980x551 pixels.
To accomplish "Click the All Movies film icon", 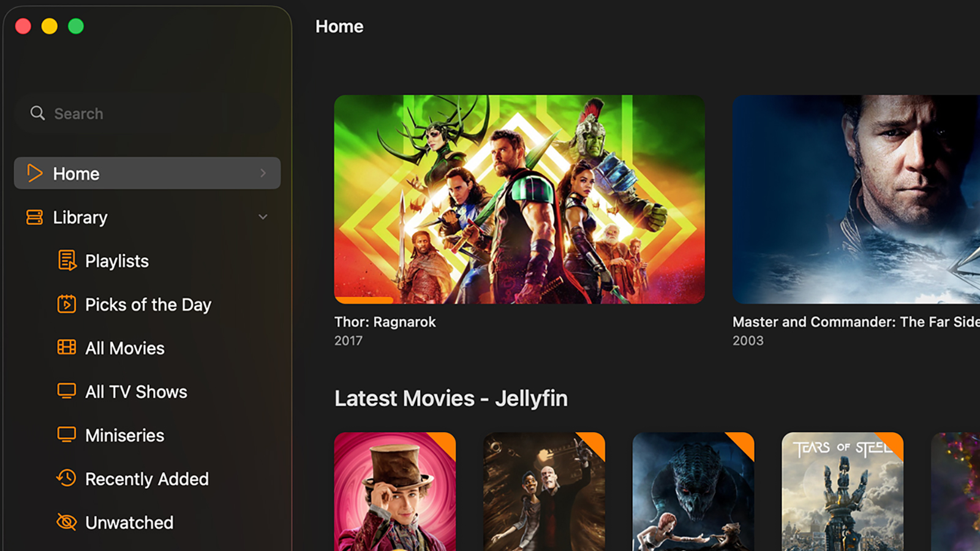I will point(67,348).
